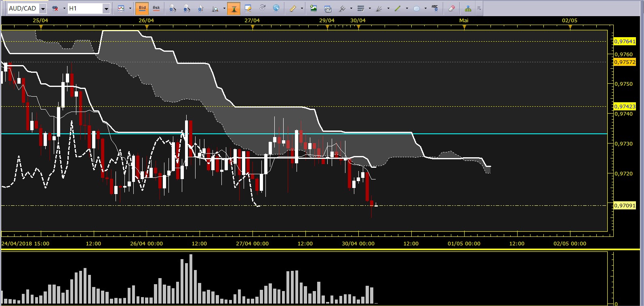Expand the zoom-to-area options arrow

click(224, 8)
